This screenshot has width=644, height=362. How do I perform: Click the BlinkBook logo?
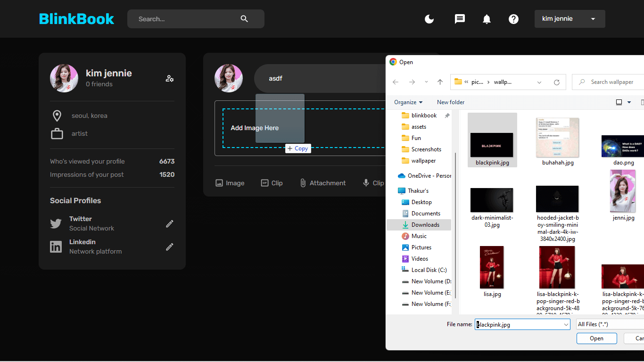(x=76, y=19)
